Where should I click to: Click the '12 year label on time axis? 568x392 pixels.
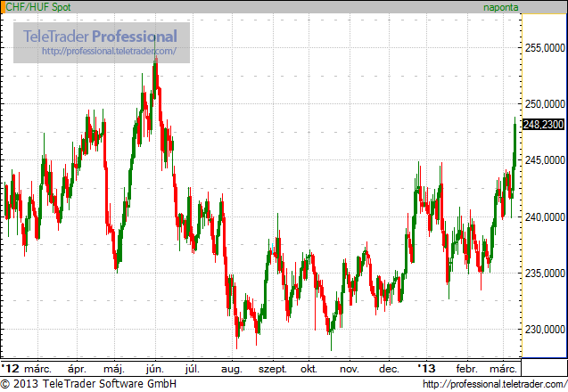[x=10, y=369]
